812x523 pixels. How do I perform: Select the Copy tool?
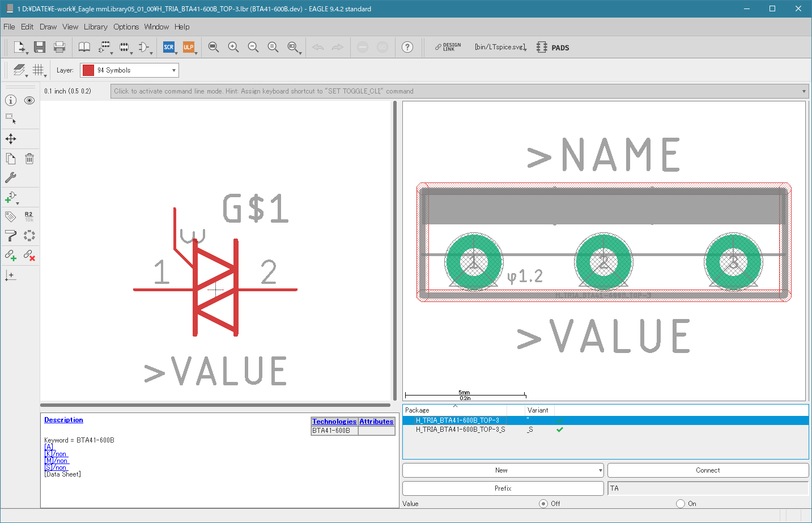tap(11, 159)
